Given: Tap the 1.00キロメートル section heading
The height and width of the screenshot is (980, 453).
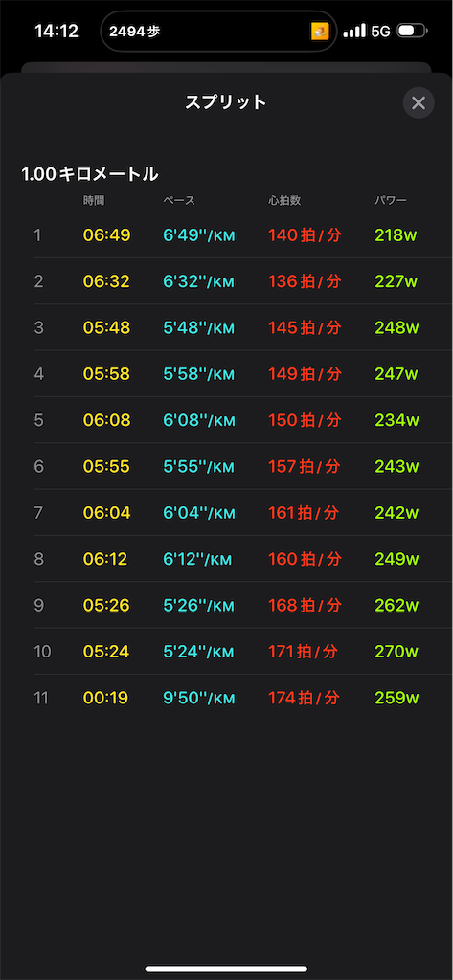Looking at the screenshot, I should (x=89, y=174).
